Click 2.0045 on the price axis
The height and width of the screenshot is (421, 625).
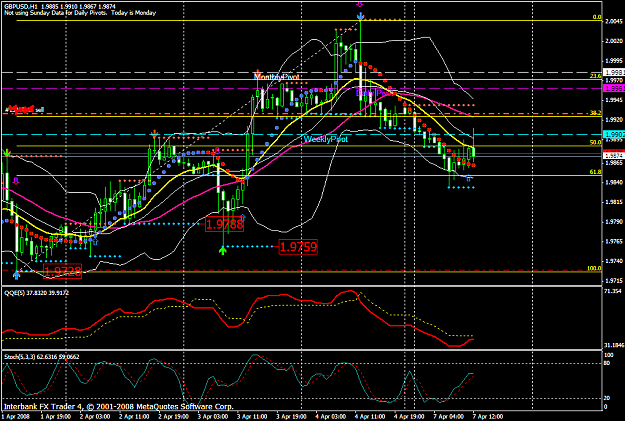click(x=614, y=21)
